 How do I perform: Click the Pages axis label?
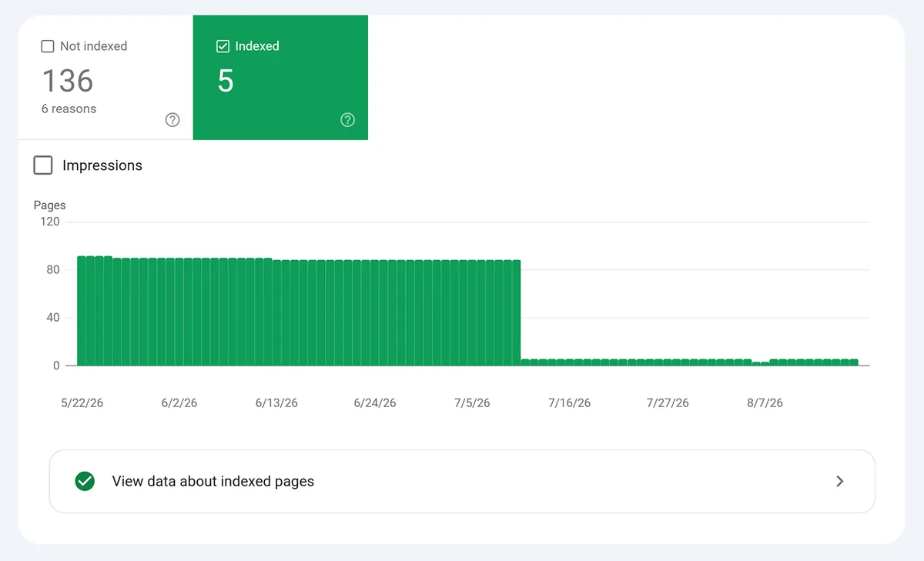[50, 205]
